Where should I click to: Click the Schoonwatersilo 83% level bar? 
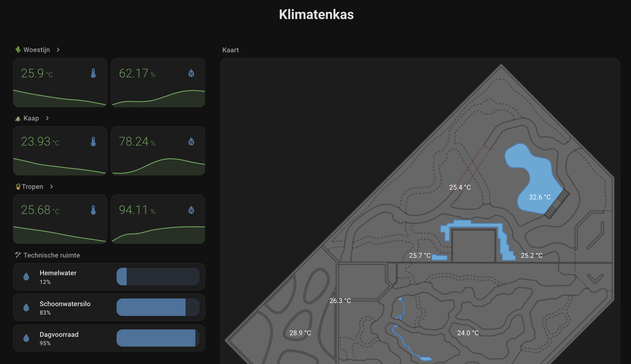[158, 308]
